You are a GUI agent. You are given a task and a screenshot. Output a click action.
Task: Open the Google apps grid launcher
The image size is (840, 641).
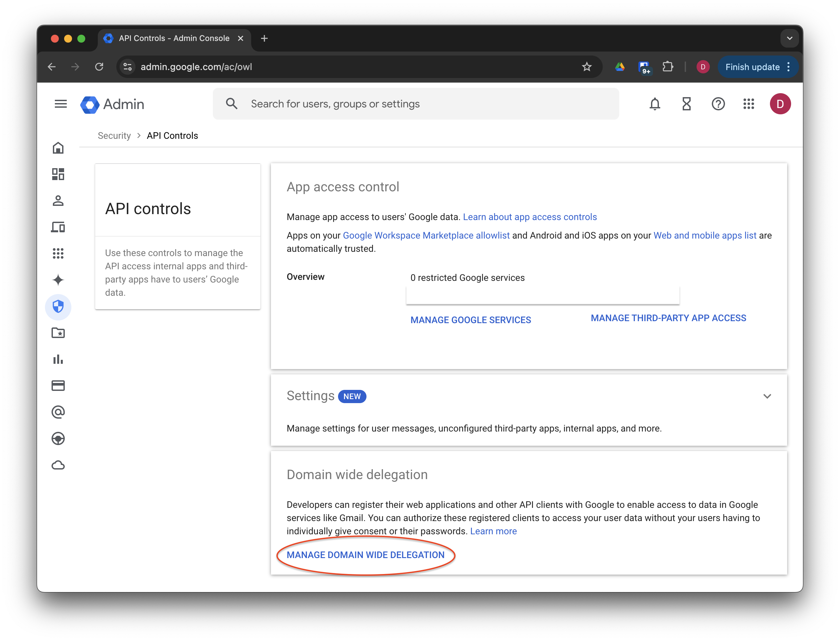pos(748,104)
